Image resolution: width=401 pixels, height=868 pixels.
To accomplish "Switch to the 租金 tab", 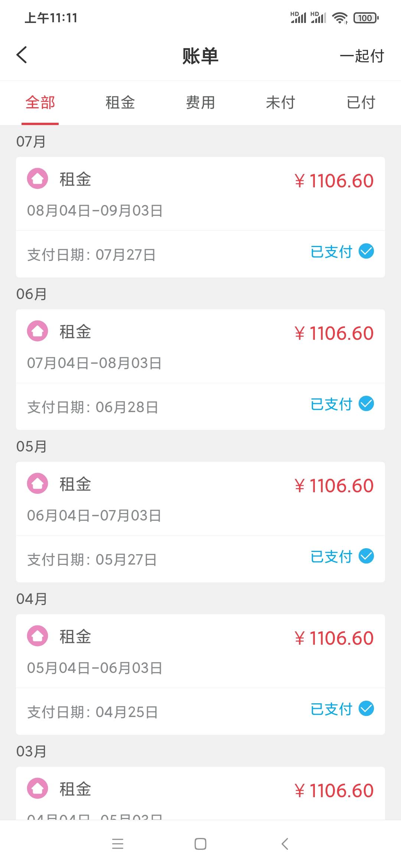I will [x=120, y=103].
